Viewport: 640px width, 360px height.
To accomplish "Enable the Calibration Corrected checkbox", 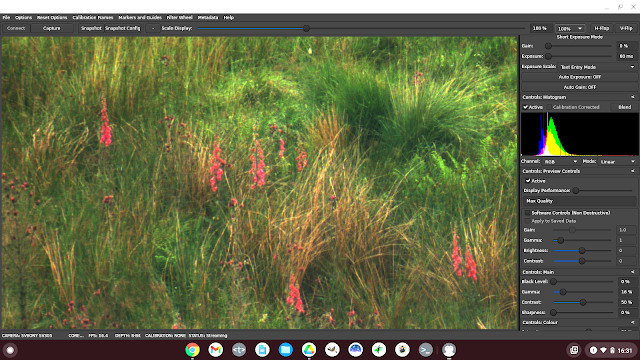I will [x=549, y=107].
